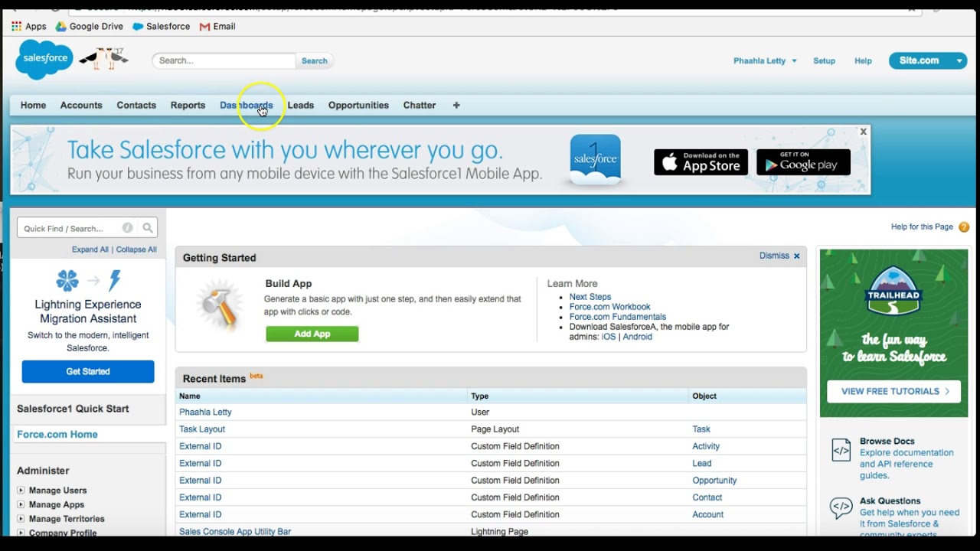Screen dimensions: 980x551
Task: Open the Accounts tab
Action: [x=81, y=106]
